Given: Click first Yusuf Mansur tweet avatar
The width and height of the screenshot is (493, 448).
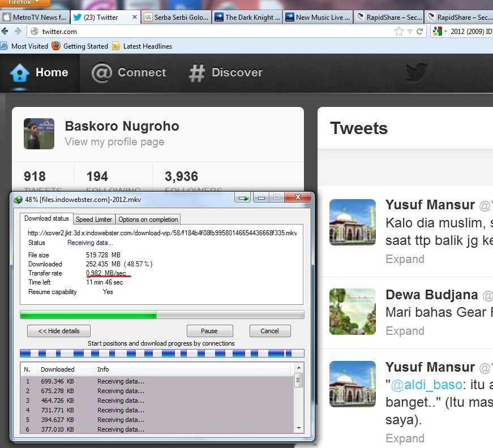Looking at the screenshot, I should pyautogui.click(x=353, y=222).
